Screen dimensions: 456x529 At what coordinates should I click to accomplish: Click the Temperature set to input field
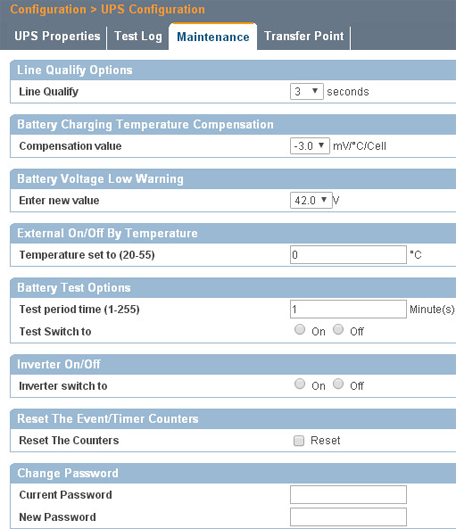(x=348, y=255)
